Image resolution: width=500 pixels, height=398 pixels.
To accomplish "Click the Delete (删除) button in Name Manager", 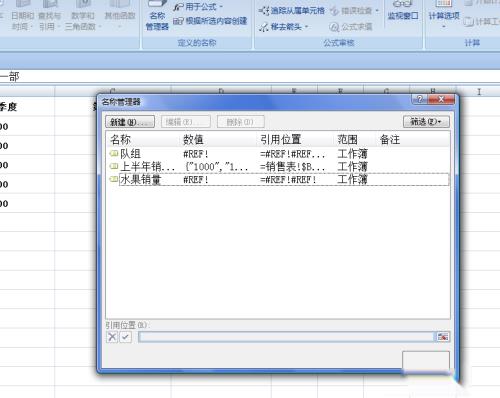I will [241, 122].
